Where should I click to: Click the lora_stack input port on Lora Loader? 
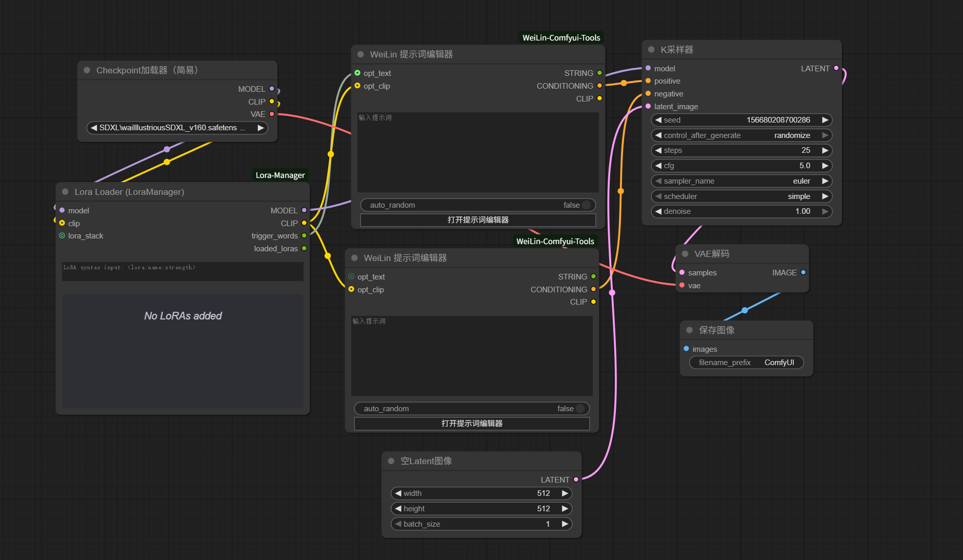62,236
